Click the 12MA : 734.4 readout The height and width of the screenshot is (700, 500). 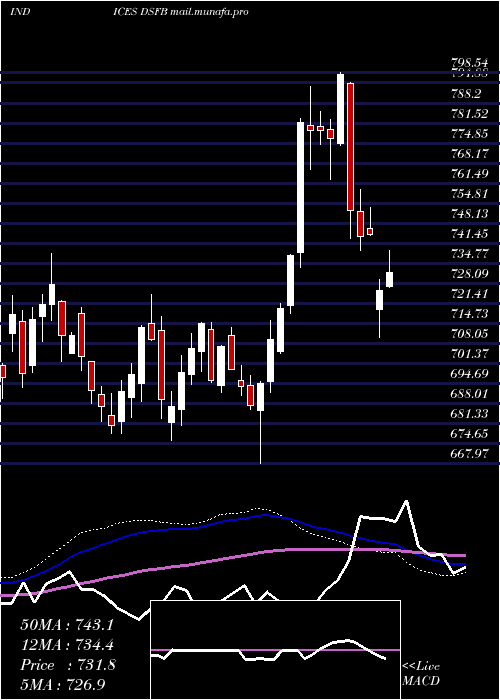(x=67, y=645)
